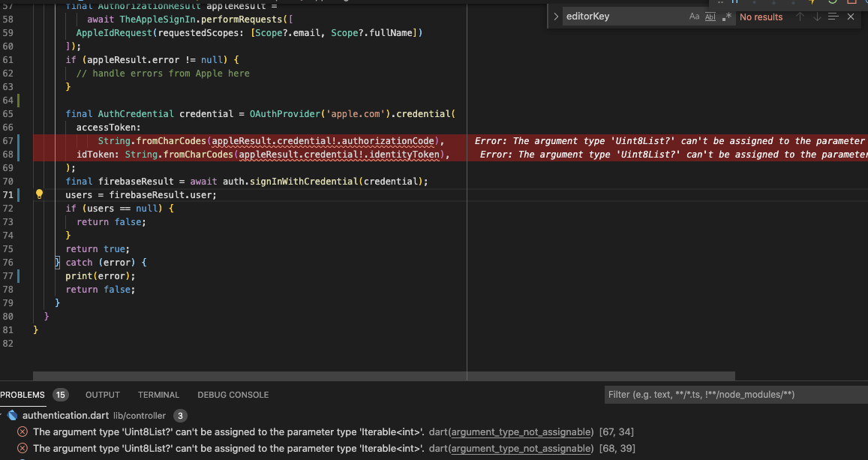The width and height of the screenshot is (868, 460).
Task: Click the green Restart icon in debug toolbar
Action: (833, 2)
